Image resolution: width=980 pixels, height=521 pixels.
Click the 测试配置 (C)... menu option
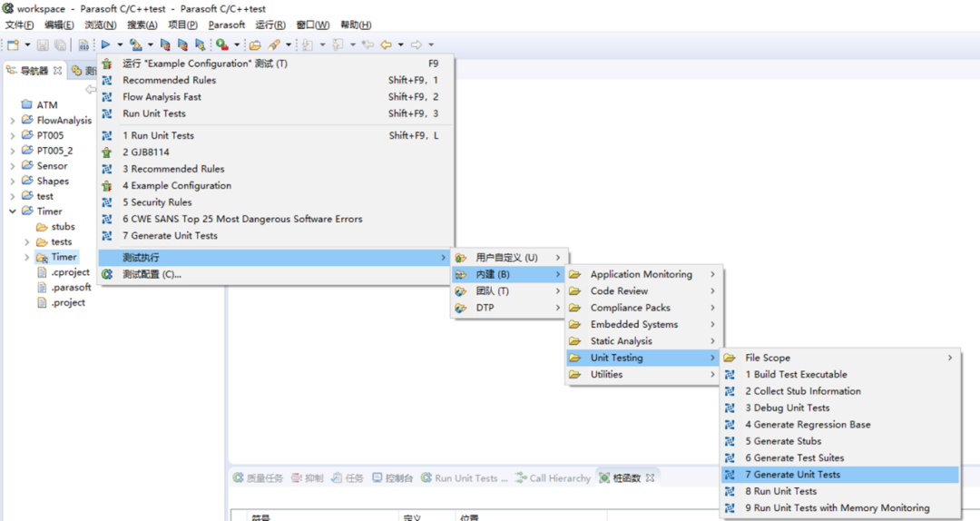152,274
